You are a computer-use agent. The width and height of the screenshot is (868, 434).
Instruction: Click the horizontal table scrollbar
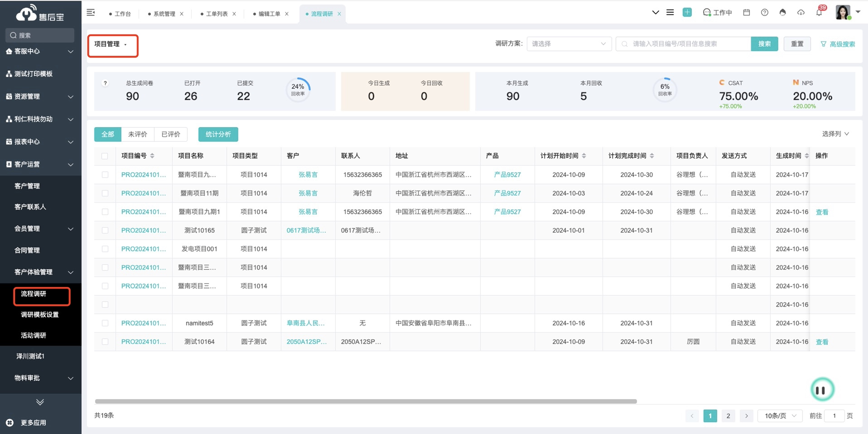366,401
